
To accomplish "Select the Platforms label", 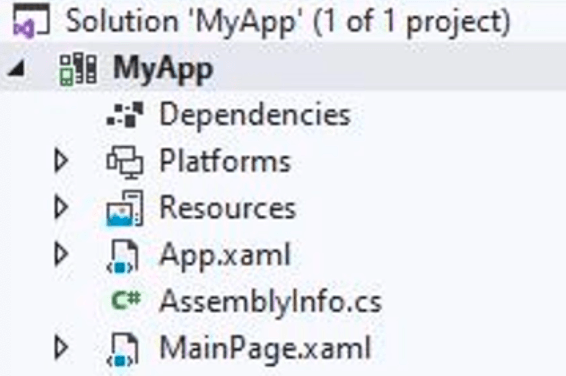I will coord(225,161).
